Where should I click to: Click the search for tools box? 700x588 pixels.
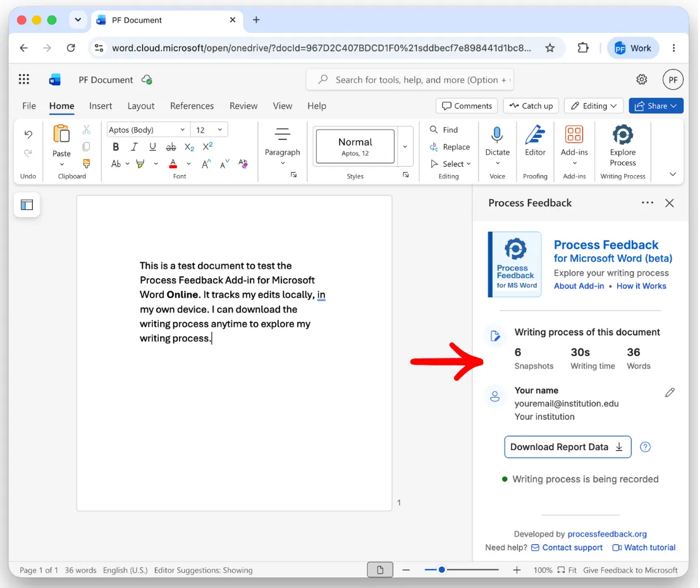[410, 80]
